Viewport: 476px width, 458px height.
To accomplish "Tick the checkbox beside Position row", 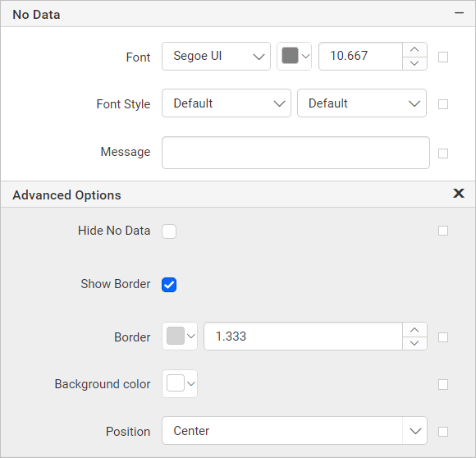I will [x=443, y=432].
